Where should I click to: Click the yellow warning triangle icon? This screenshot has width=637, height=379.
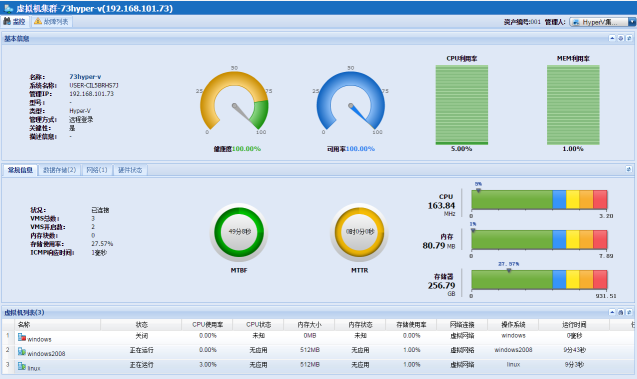38,21
